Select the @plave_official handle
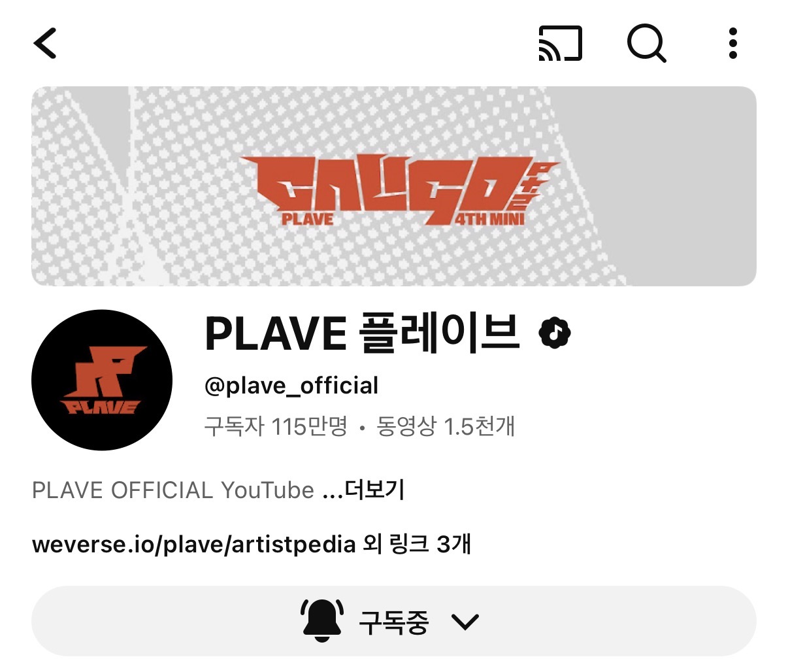788x672 pixels. coord(291,386)
